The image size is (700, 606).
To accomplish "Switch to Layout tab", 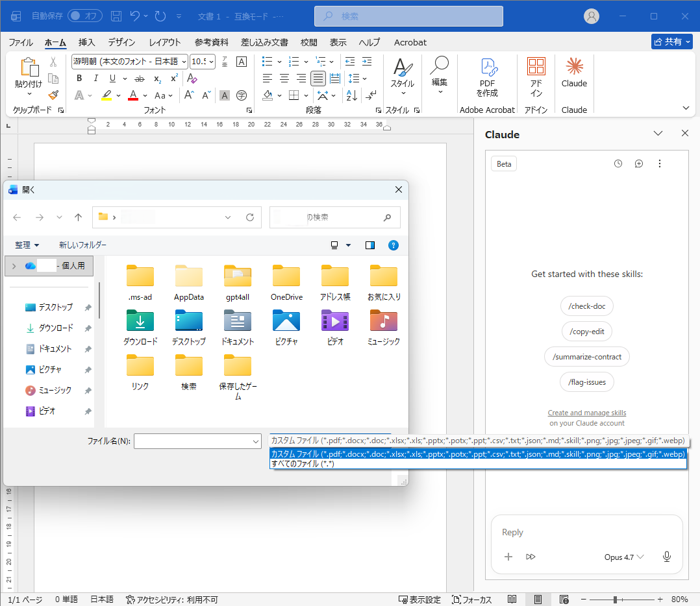I will 165,42.
